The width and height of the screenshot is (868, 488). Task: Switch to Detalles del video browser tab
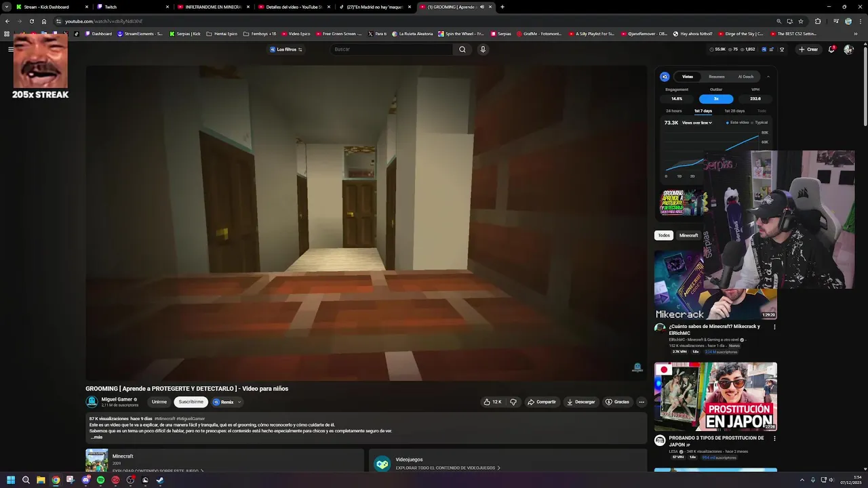(295, 7)
